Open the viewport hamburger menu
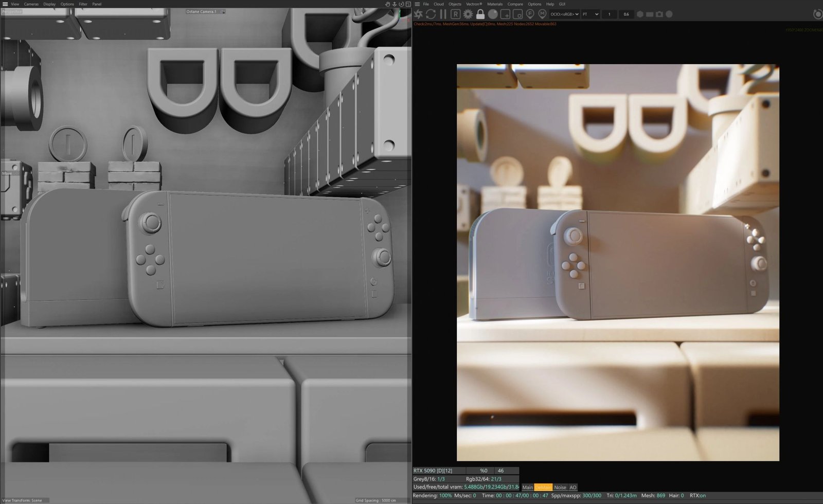The width and height of the screenshot is (823, 504). click(x=5, y=4)
